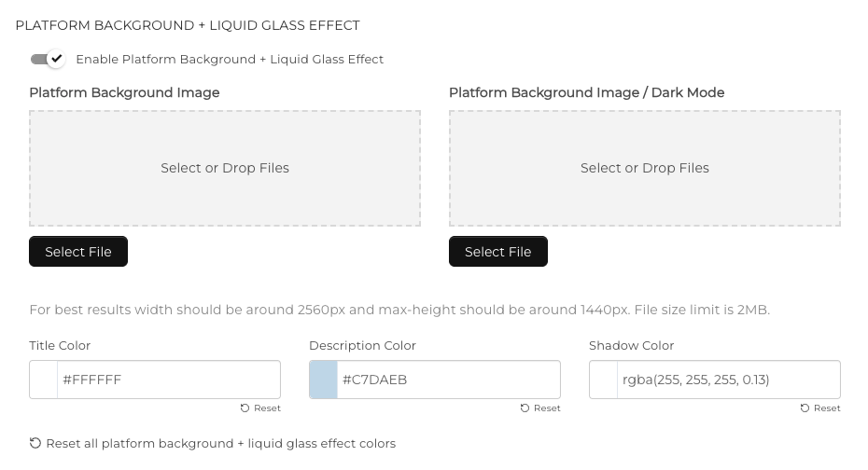Image resolution: width=868 pixels, height=470 pixels.
Task: Click the reset arrow icon under Title Color
Action: coord(245,408)
